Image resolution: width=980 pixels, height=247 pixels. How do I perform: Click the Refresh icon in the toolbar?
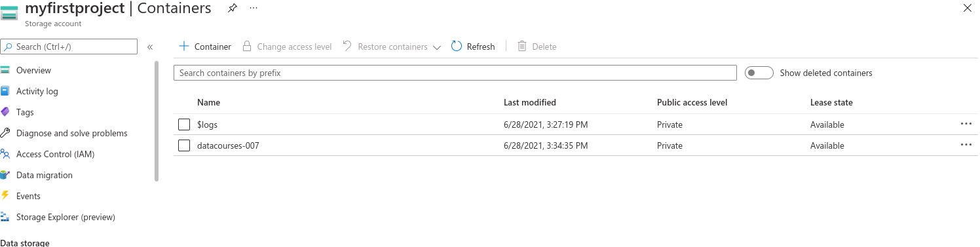(457, 47)
